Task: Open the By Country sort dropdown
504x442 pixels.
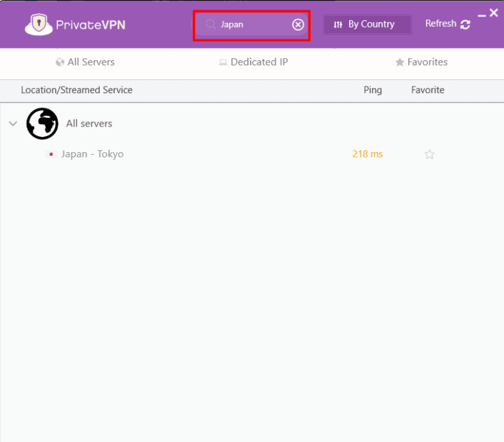Action: (367, 24)
